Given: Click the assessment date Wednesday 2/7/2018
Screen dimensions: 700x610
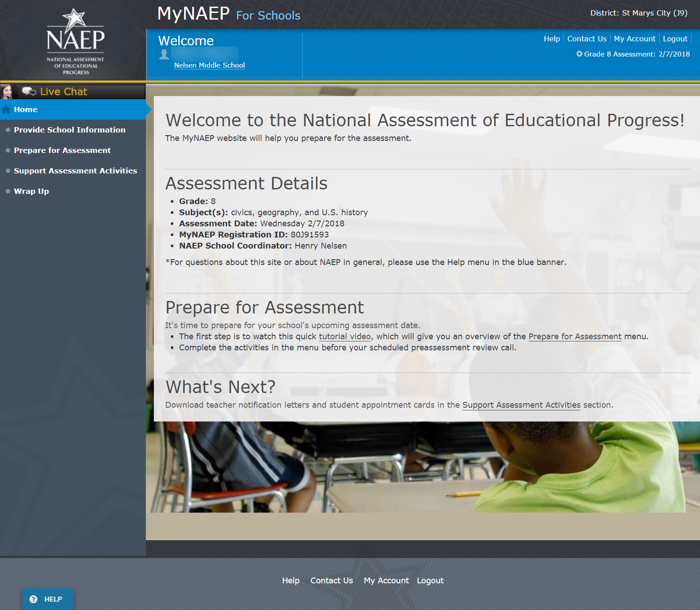Looking at the screenshot, I should click(302, 224).
